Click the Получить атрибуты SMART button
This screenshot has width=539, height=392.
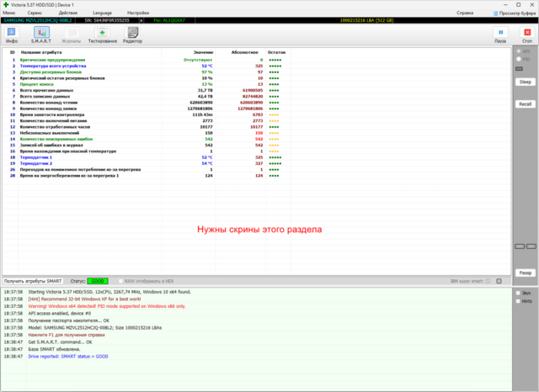pyautogui.click(x=33, y=280)
